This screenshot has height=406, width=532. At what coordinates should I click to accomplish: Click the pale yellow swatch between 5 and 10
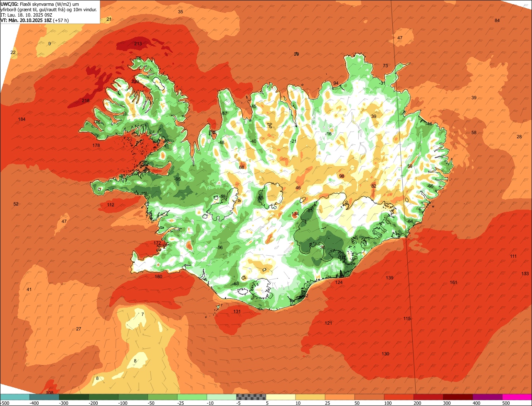(x=281, y=397)
